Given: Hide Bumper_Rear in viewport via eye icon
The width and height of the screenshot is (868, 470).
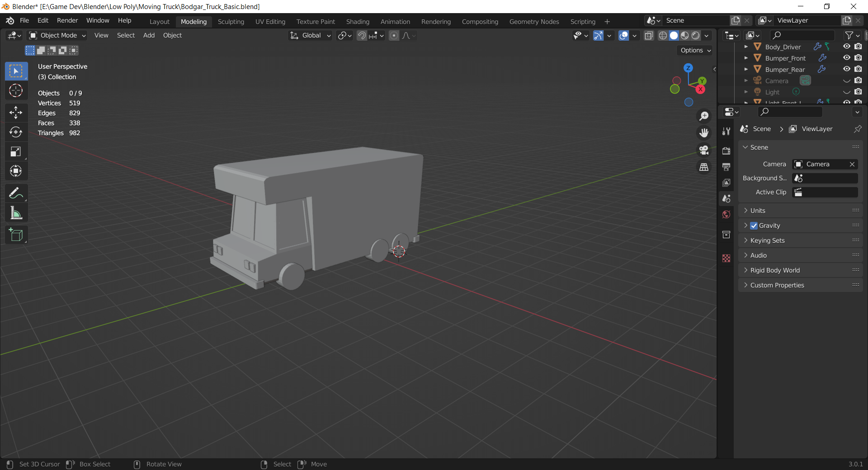Looking at the screenshot, I should 847,69.
